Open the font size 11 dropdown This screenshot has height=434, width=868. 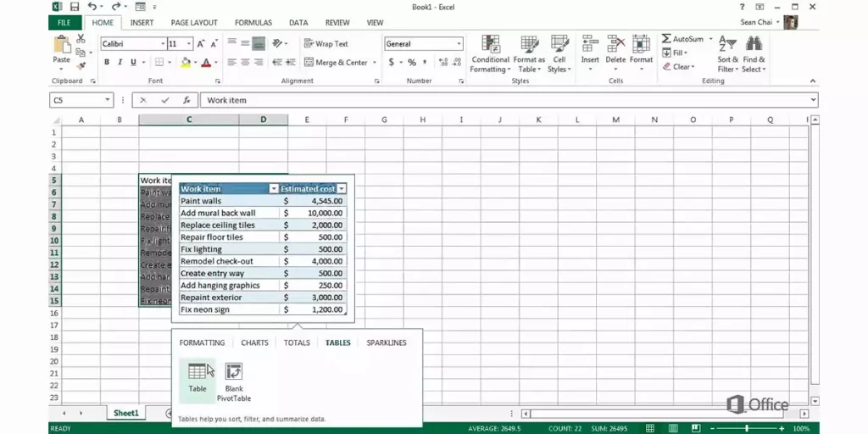[x=189, y=44]
